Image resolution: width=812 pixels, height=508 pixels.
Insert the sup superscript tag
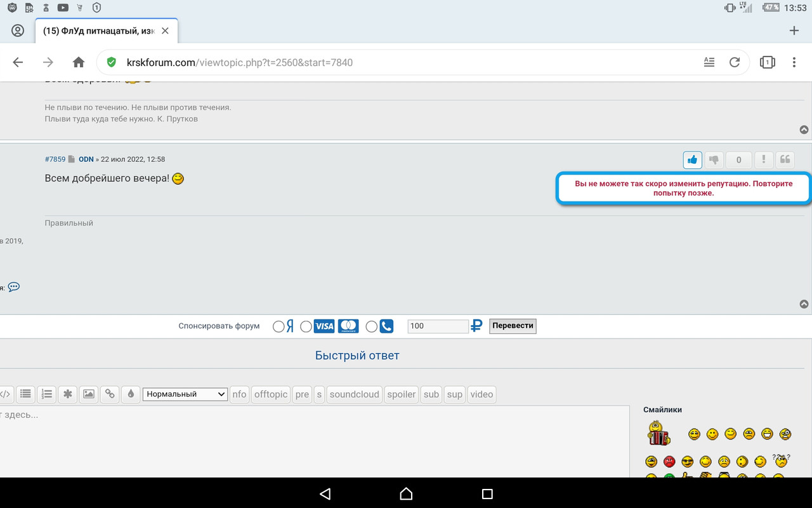pyautogui.click(x=455, y=394)
